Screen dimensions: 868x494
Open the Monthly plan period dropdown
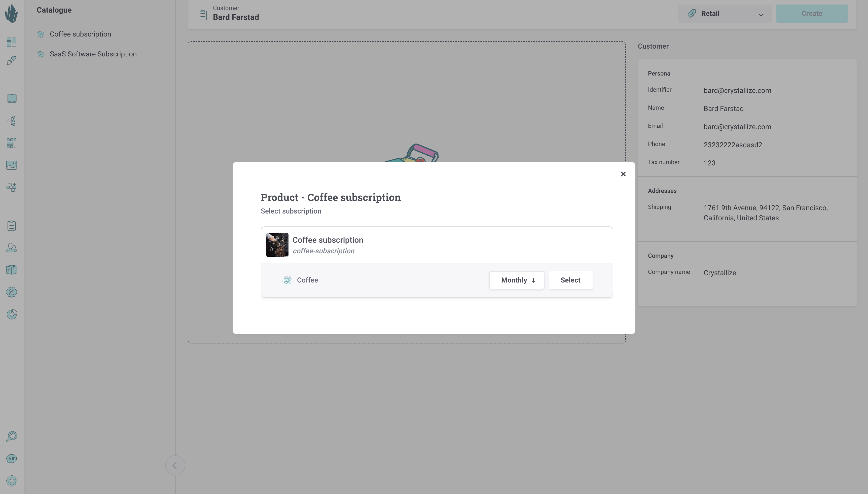(x=517, y=280)
